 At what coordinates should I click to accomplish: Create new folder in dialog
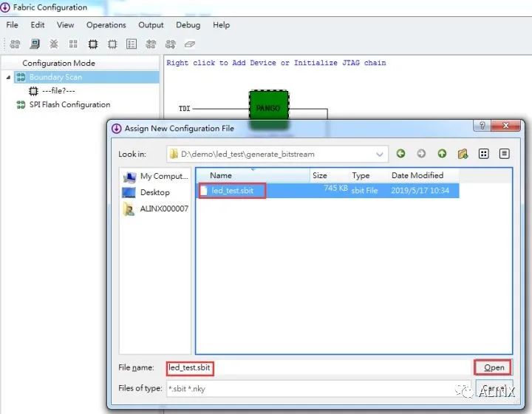click(x=463, y=154)
